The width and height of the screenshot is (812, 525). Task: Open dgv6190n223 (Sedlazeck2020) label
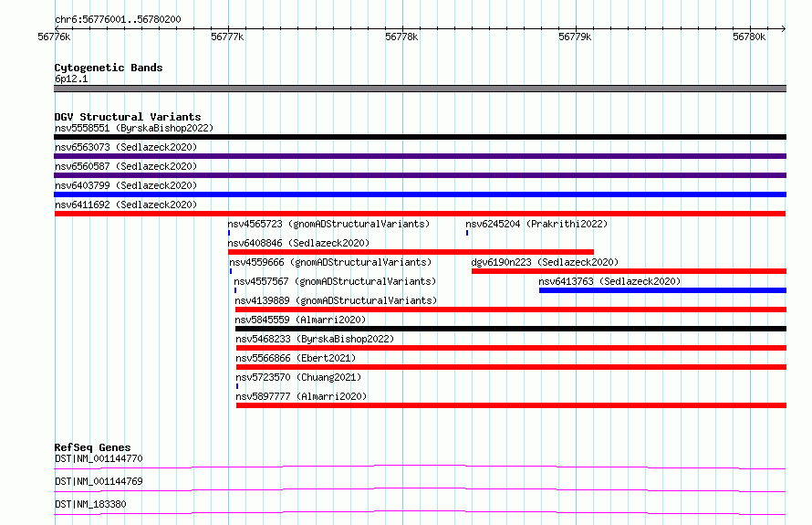[x=545, y=262]
